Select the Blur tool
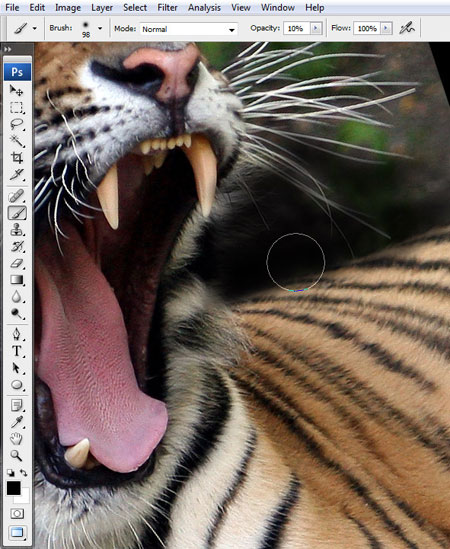The height and width of the screenshot is (549, 450). pos(16,297)
